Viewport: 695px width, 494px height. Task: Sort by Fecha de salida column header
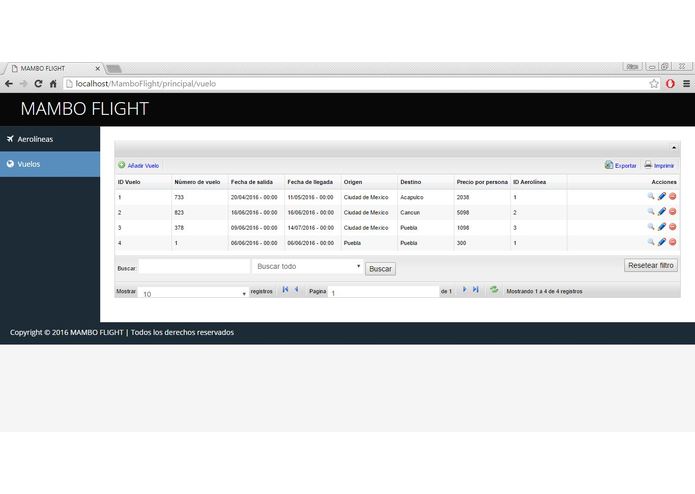click(252, 182)
